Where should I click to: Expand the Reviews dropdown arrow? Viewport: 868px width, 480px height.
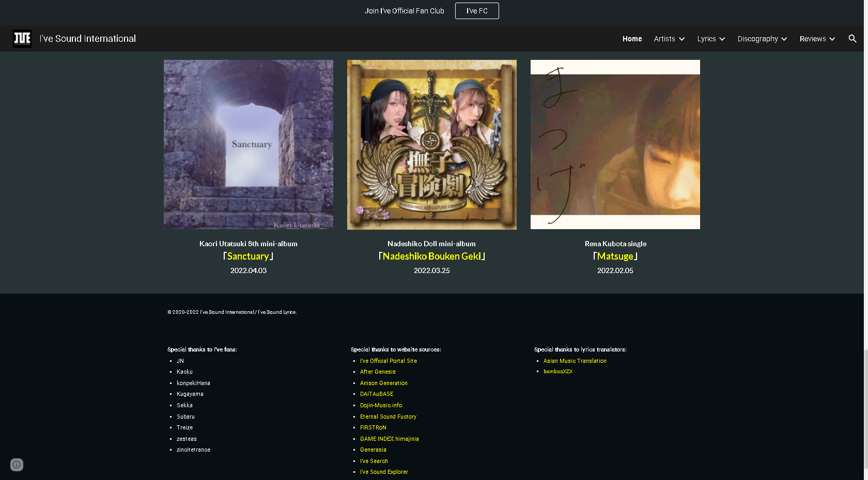[x=832, y=39]
